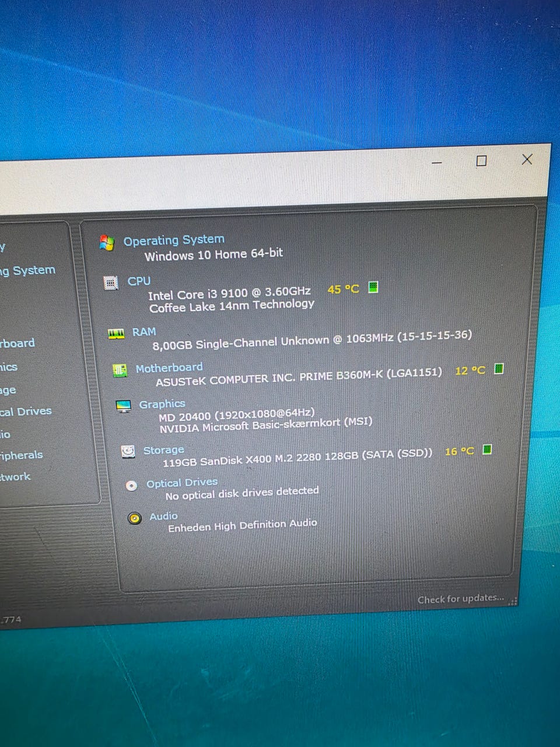Click the Windows 10 Home 64-bit text

coord(213,254)
